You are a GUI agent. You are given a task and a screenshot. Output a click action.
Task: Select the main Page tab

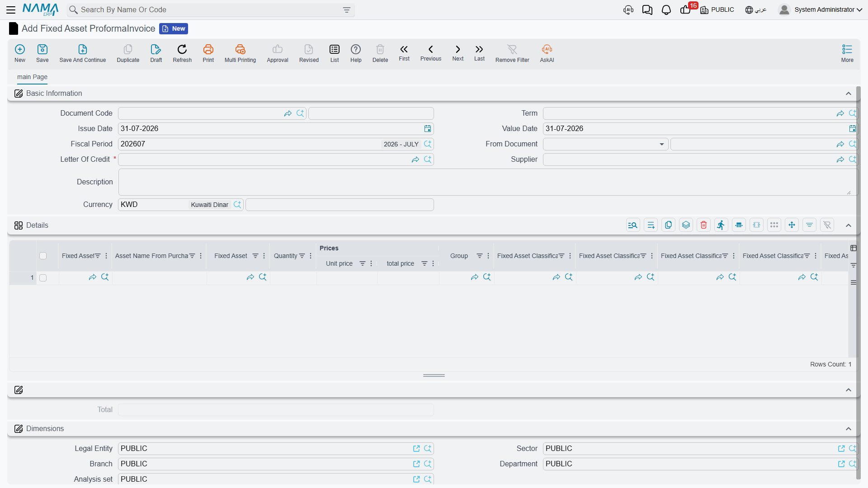coord(32,77)
